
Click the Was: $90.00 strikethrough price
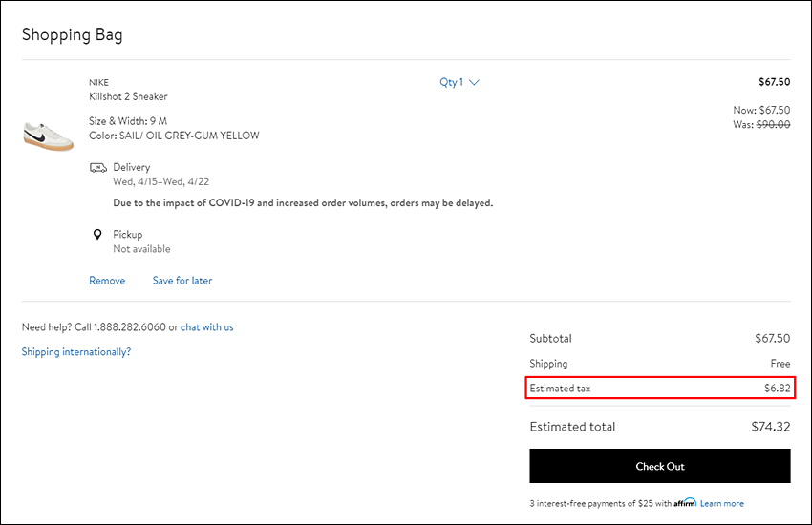tap(761, 124)
